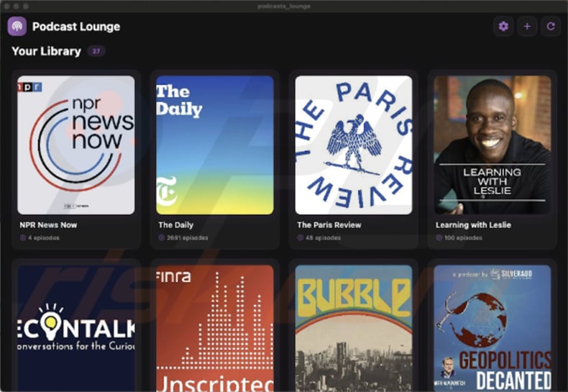Click the episodes icon under The Paris Review
The height and width of the screenshot is (392, 568).
click(x=301, y=238)
